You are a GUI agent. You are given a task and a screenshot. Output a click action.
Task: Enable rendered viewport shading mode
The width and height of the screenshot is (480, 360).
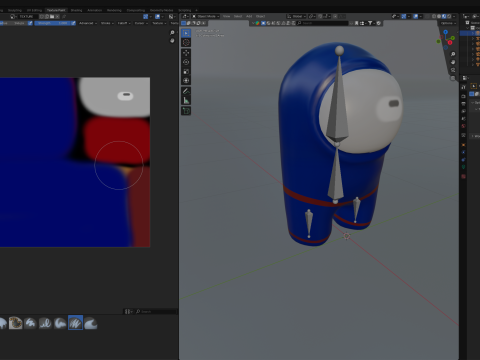(449, 16)
